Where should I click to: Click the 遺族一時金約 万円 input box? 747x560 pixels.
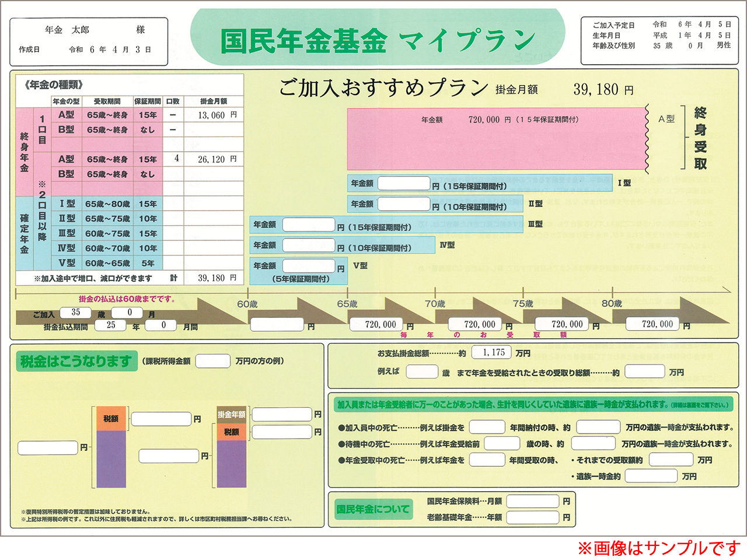[651, 476]
